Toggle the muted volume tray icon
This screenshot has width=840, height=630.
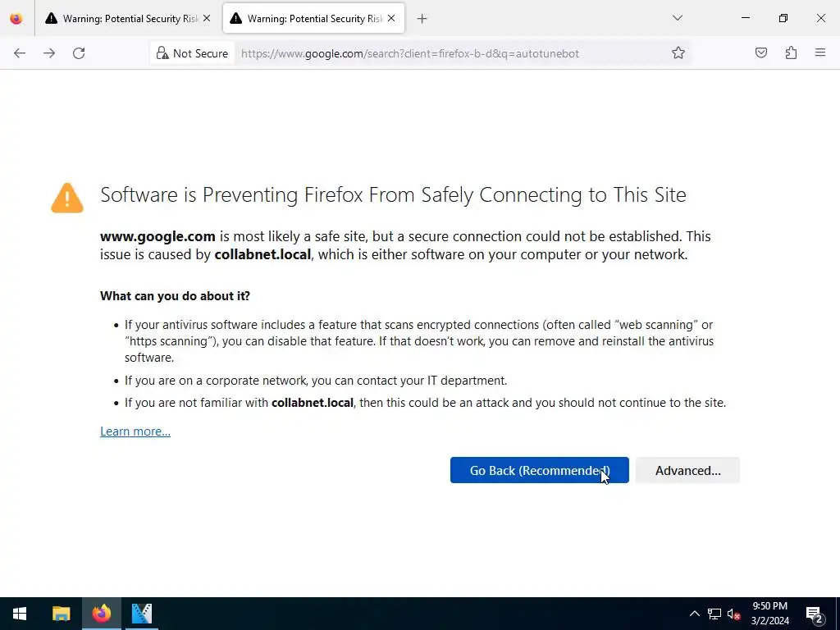[x=734, y=614]
